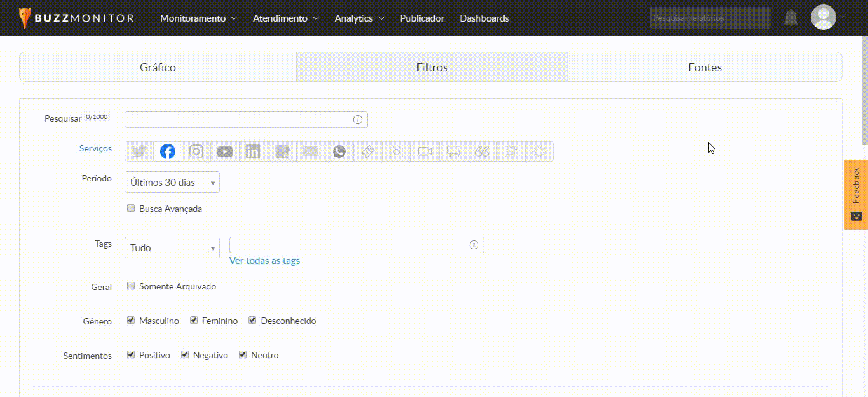The image size is (868, 397).
Task: Click the email envelope service icon
Action: [311, 151]
